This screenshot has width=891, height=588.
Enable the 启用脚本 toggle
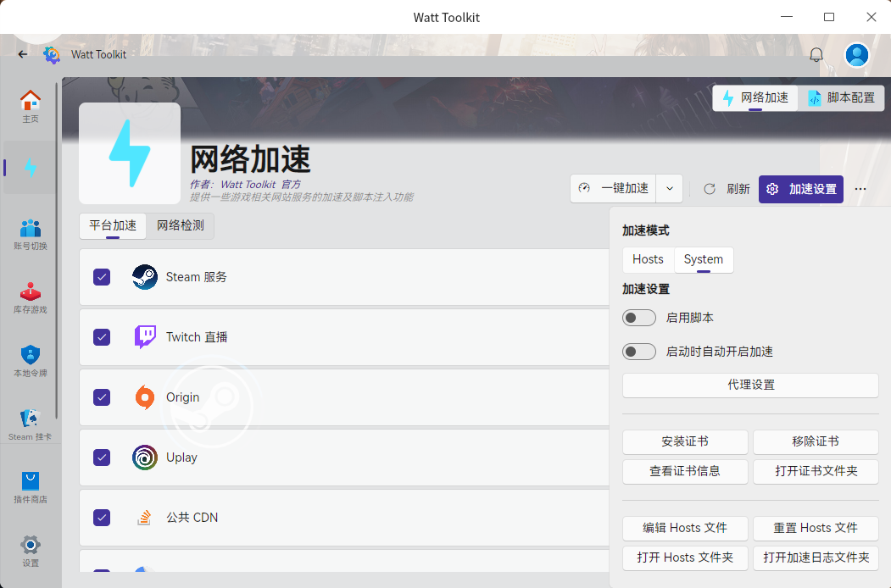(638, 318)
